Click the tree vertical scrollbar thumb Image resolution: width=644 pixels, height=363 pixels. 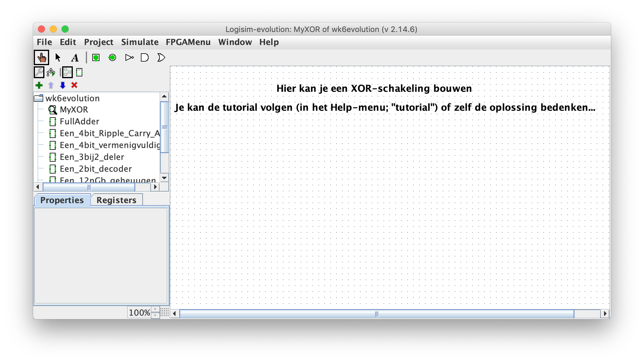click(165, 127)
